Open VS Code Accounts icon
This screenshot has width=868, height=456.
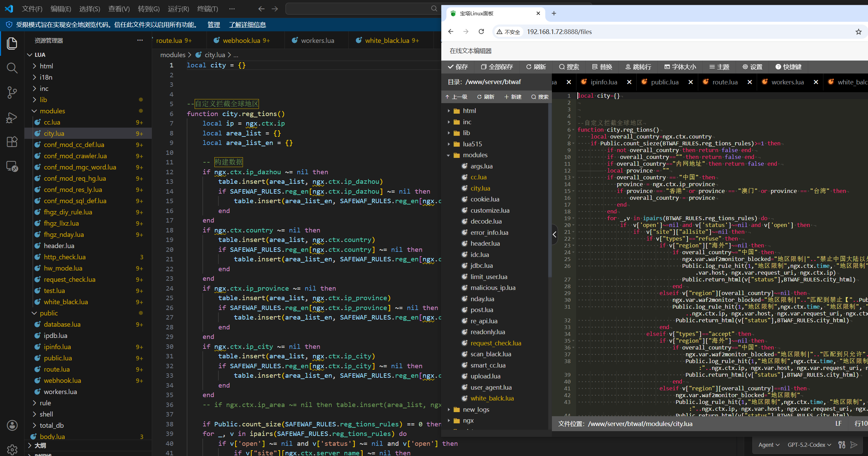12,425
